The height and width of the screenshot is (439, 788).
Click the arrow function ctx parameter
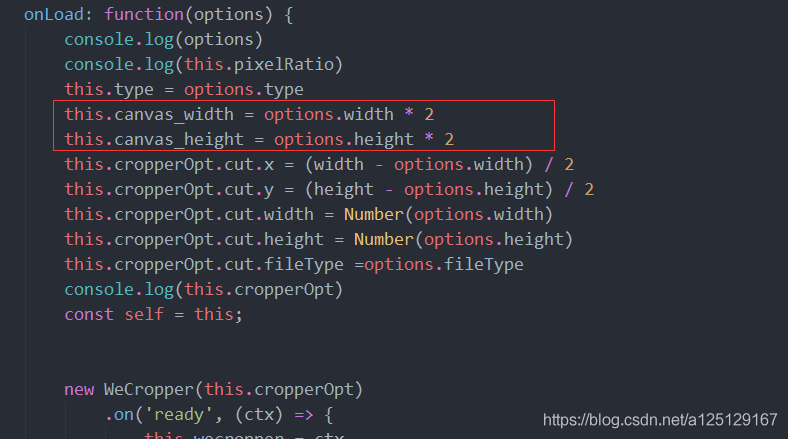[x=259, y=415]
